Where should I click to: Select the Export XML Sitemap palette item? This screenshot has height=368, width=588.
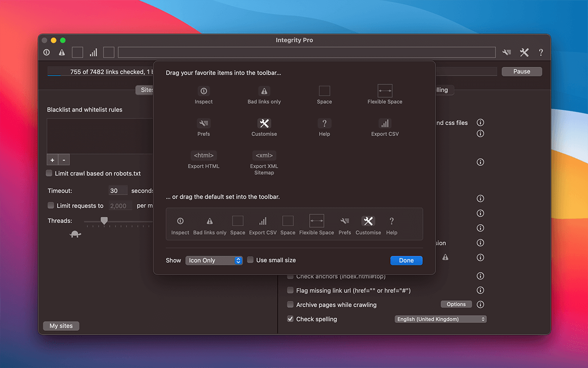(x=264, y=163)
